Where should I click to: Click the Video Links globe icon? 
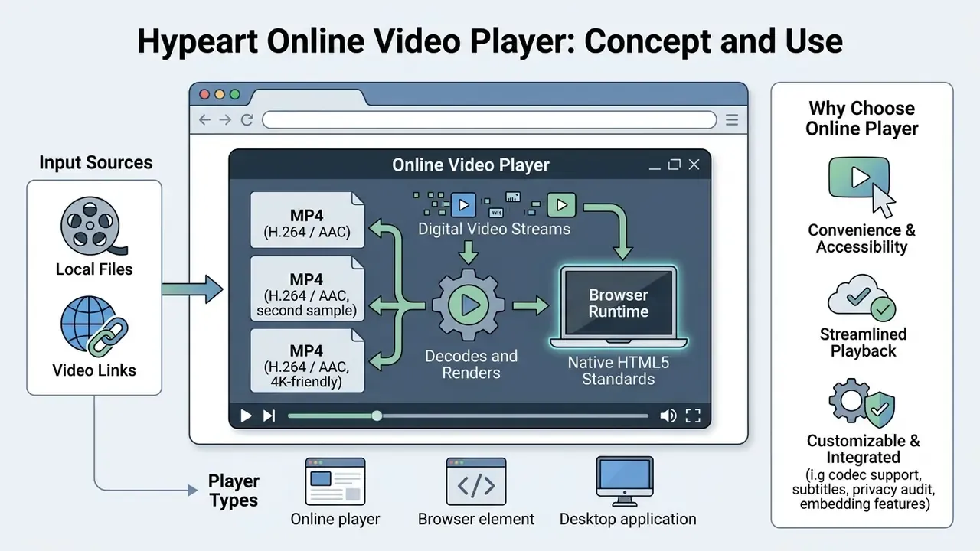93,328
